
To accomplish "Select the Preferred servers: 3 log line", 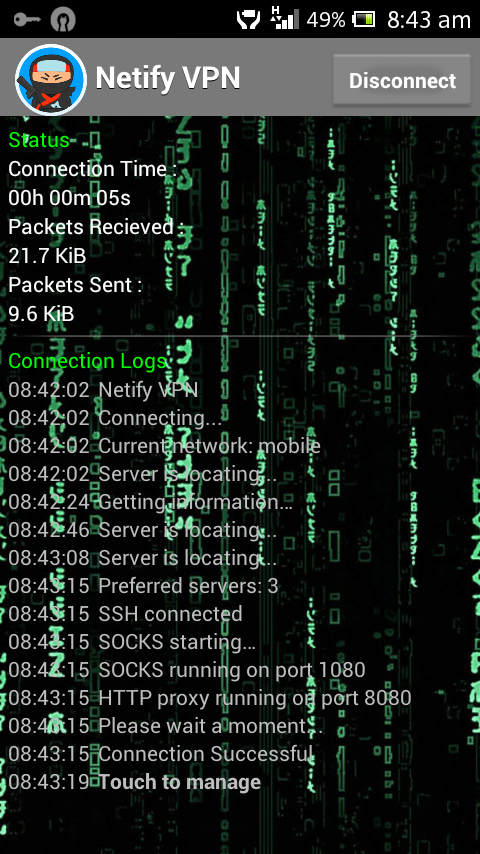I will pyautogui.click(x=143, y=585).
